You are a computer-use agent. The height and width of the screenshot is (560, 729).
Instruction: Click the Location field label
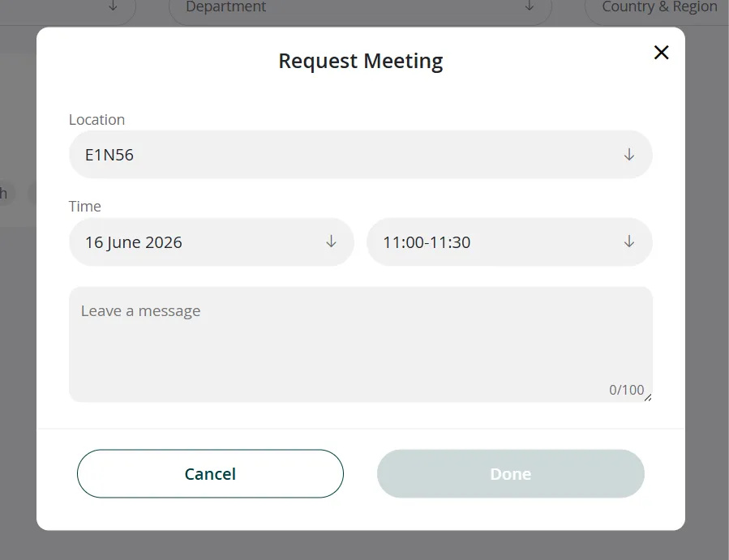[96, 119]
